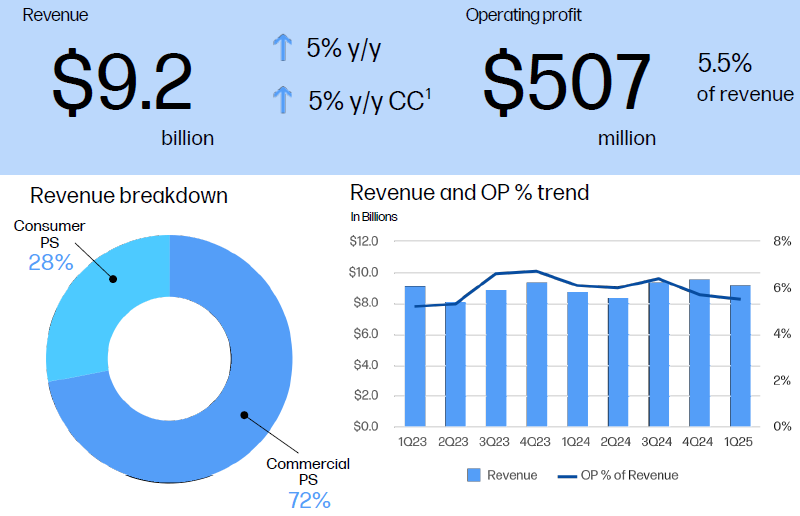Image resolution: width=800 pixels, height=516 pixels.
Task: Click the up arrow beside 5% y/y
Action: click(283, 50)
